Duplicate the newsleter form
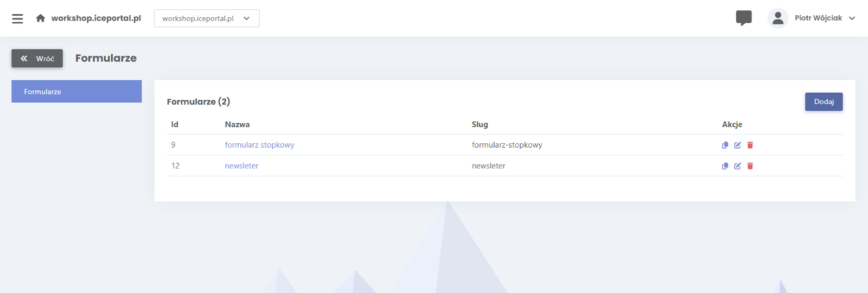Image resolution: width=868 pixels, height=293 pixels. coord(725,166)
